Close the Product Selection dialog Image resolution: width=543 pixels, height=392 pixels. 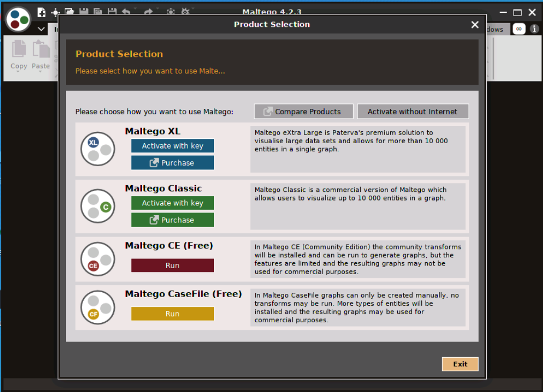click(475, 25)
